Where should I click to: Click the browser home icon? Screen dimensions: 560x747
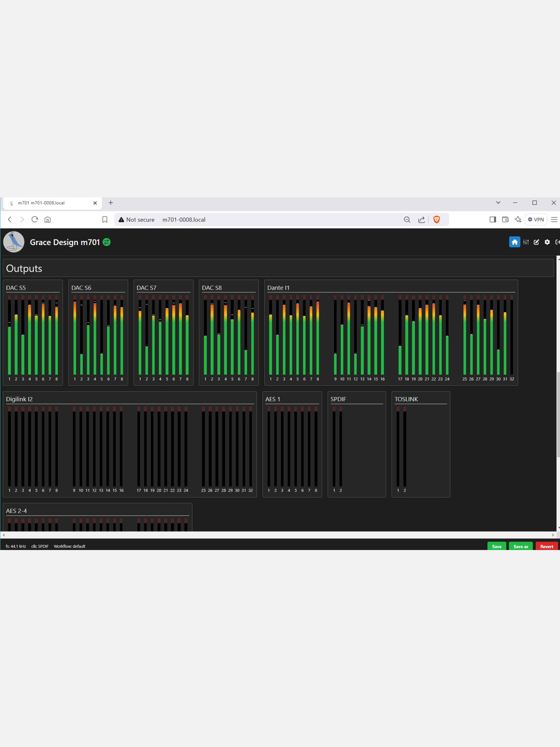[x=48, y=219]
